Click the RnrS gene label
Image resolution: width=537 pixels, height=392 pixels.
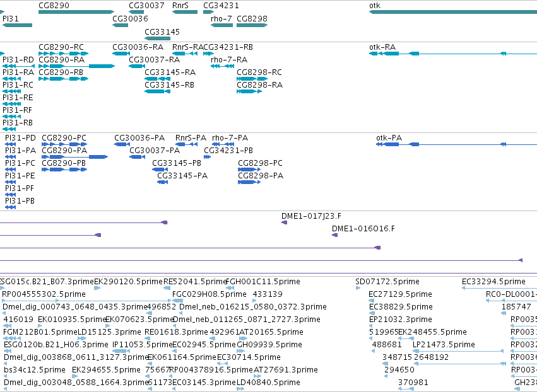click(x=180, y=6)
